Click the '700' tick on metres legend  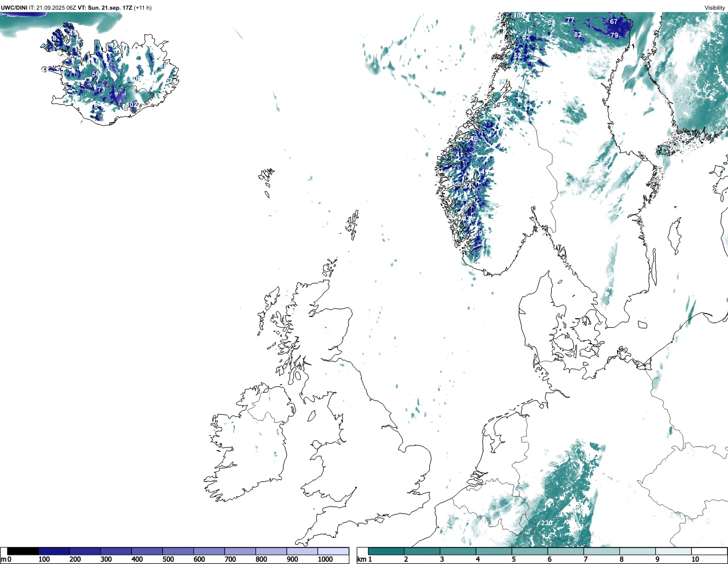coord(230,559)
